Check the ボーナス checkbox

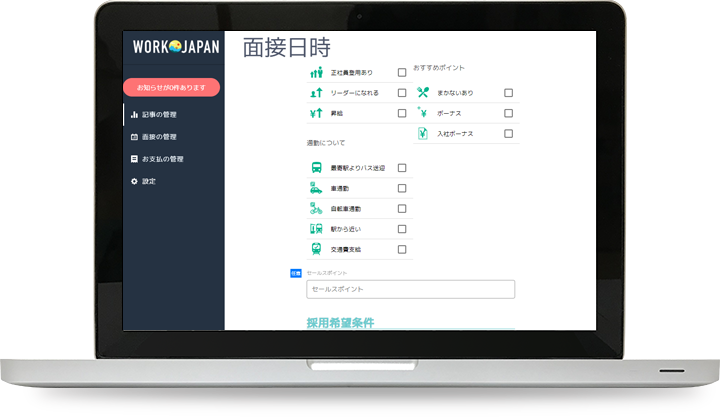(x=508, y=113)
